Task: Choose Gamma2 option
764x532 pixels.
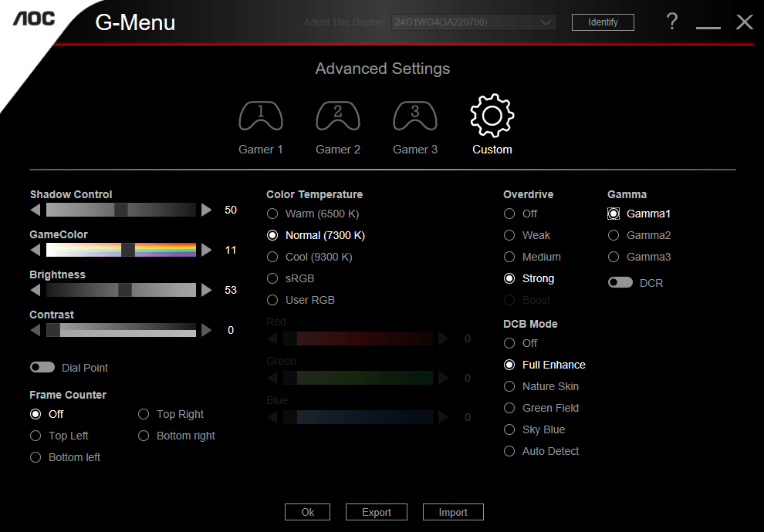Action: coord(639,235)
